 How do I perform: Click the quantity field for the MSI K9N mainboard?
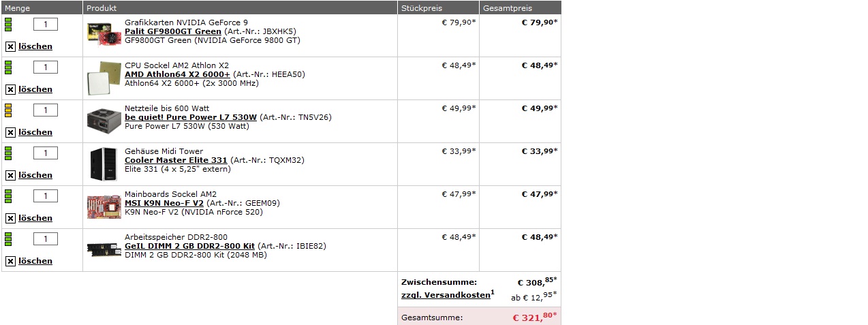pyautogui.click(x=46, y=196)
